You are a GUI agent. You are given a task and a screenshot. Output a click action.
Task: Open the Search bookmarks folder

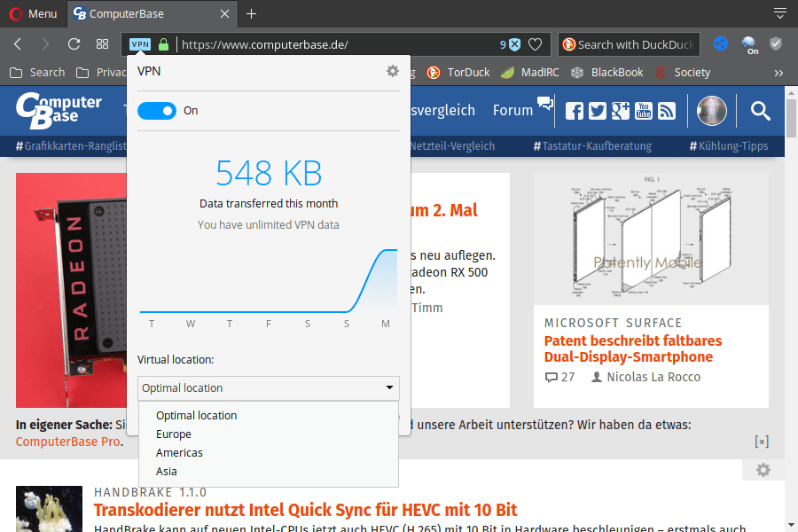pos(37,73)
